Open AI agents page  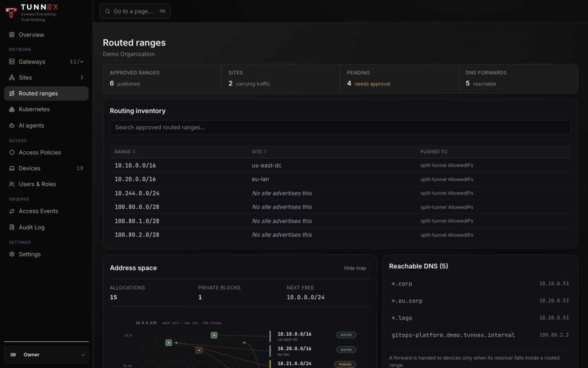point(46,126)
